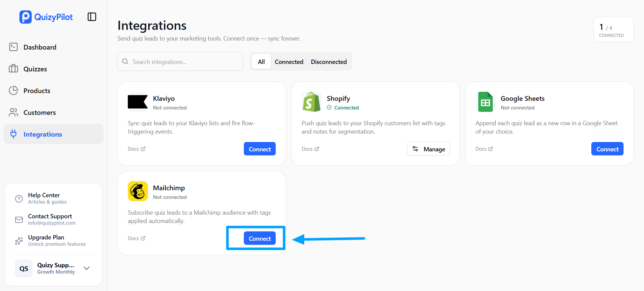Click the 'Quizy Supp...' account name
This screenshot has width=644, height=291.
pos(56,265)
